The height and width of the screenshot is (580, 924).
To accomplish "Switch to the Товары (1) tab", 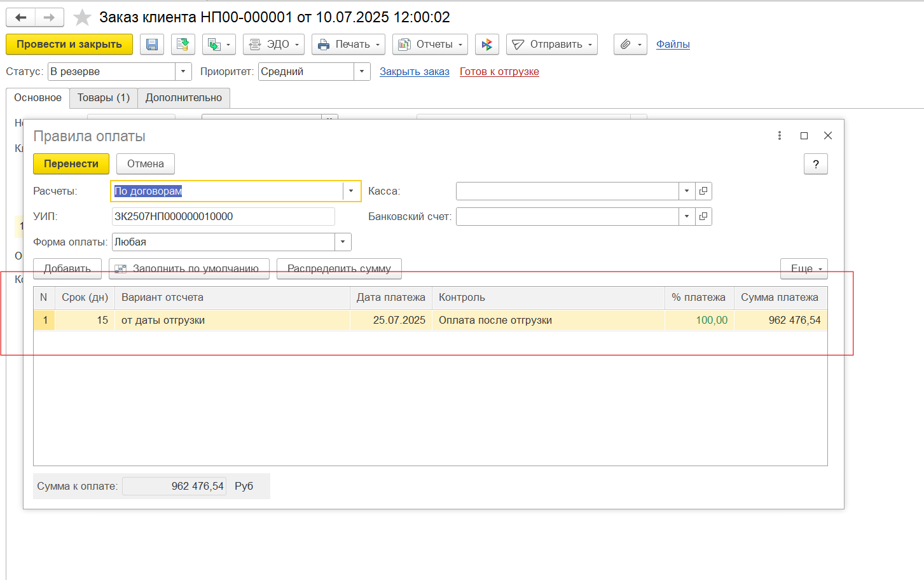I will point(104,98).
